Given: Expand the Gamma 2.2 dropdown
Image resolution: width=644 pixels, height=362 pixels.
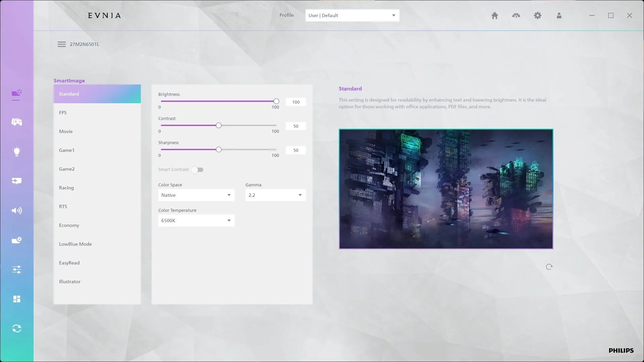Looking at the screenshot, I should tap(275, 195).
